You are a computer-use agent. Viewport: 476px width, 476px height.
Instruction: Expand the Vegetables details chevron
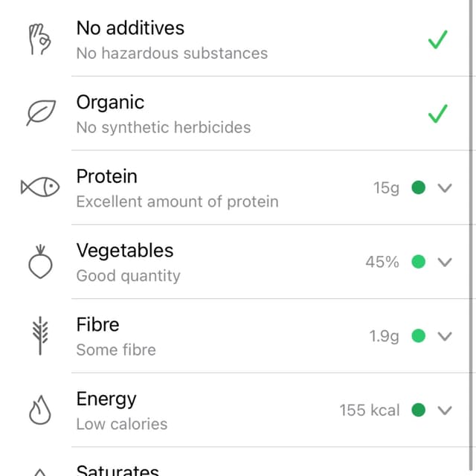[445, 262]
